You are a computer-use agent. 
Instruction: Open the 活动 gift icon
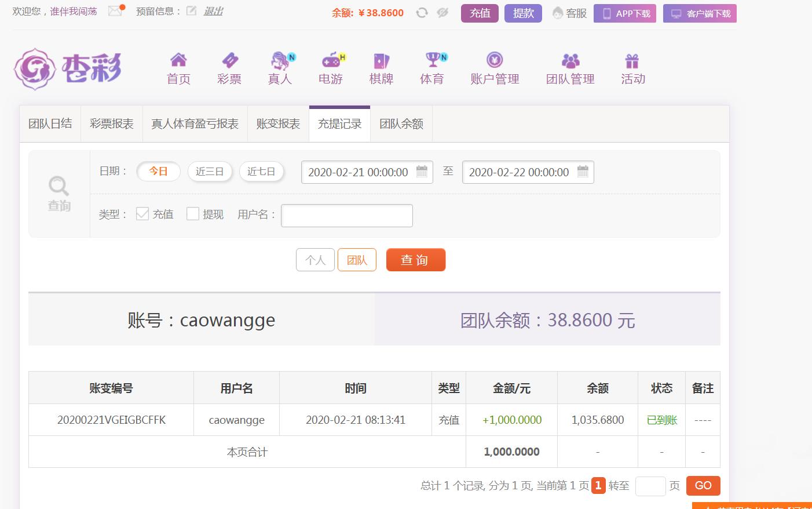point(632,60)
